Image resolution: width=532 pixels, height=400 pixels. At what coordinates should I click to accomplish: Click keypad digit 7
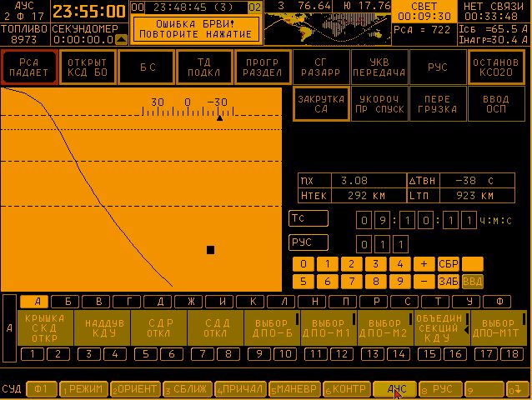pos(352,282)
